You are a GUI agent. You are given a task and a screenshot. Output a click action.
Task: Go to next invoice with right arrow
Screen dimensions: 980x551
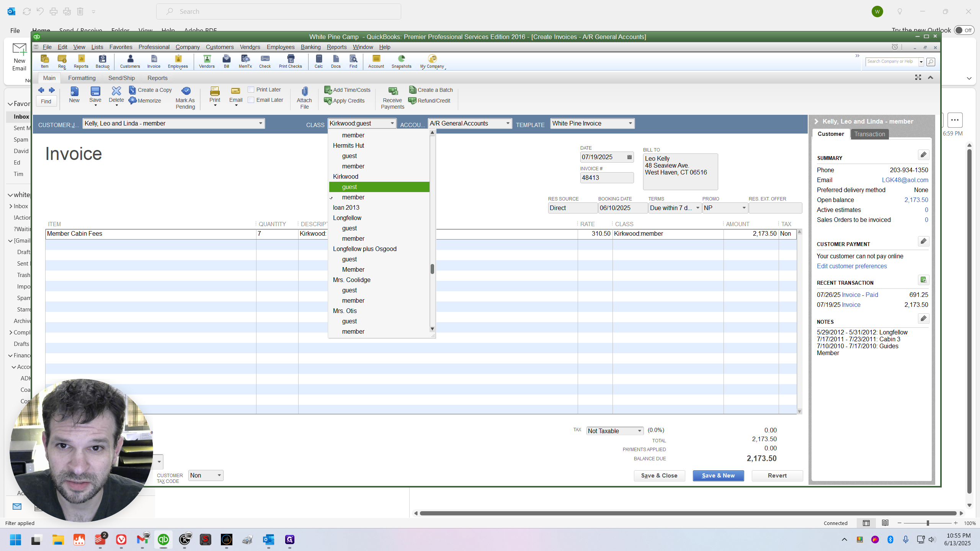pos(52,90)
